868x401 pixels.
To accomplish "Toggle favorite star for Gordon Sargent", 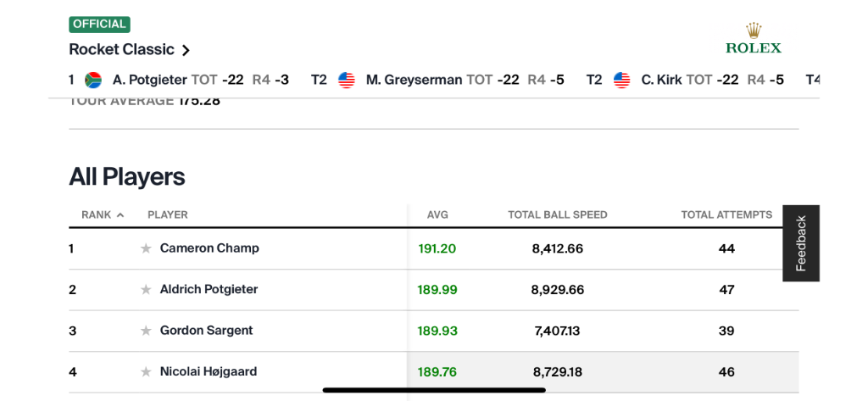I will click(146, 331).
